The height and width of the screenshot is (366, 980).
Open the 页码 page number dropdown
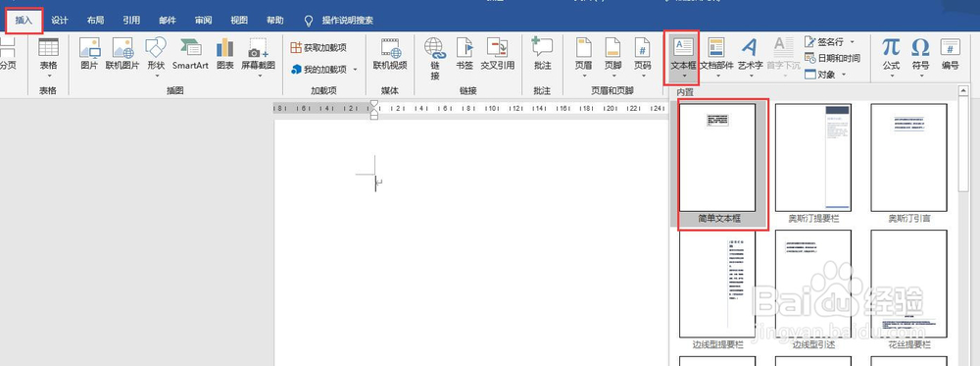(643, 56)
